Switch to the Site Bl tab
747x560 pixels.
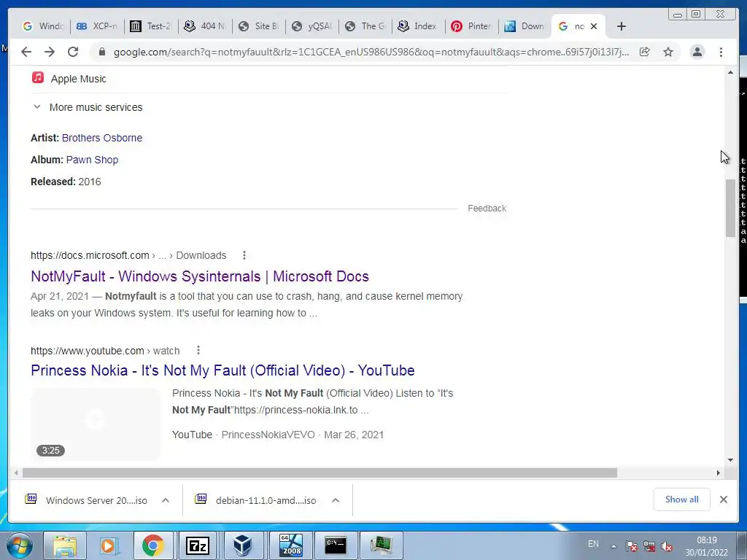pos(259,26)
